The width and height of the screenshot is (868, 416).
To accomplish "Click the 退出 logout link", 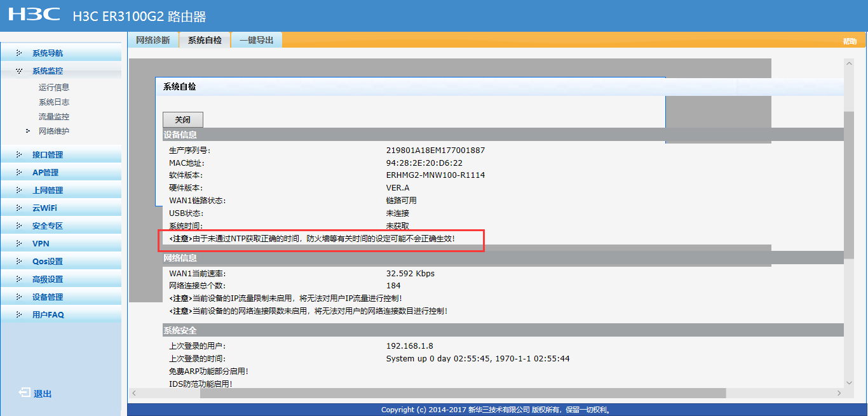I will click(43, 394).
